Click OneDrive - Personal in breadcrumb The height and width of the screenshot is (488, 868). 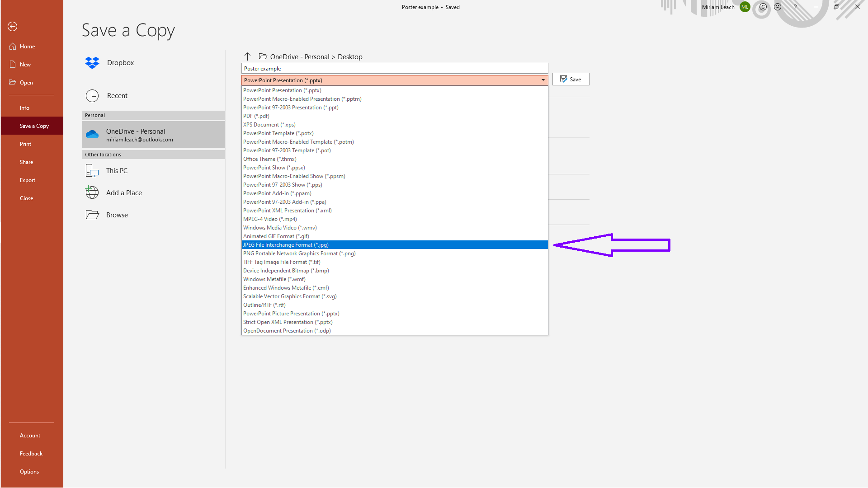point(300,57)
